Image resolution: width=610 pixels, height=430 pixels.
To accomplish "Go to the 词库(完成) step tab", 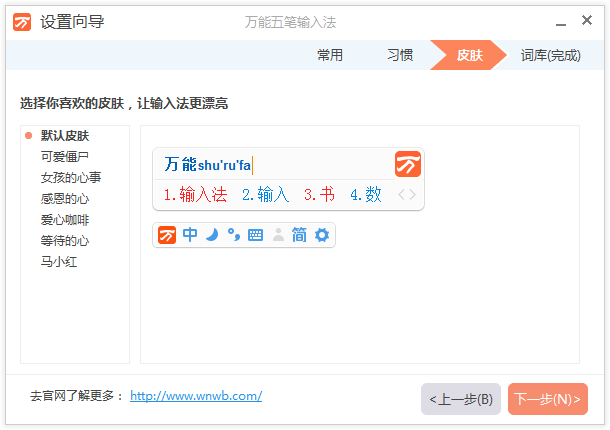I will tap(550, 55).
